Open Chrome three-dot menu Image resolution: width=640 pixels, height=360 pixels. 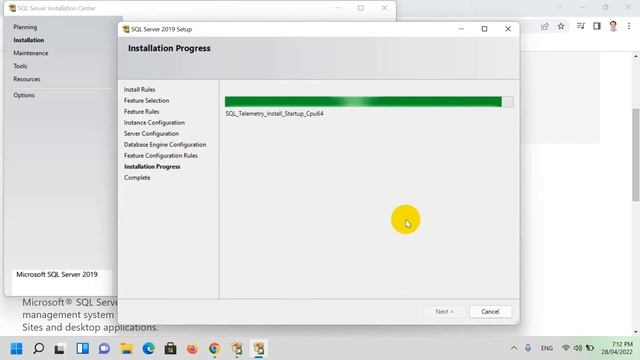629,26
